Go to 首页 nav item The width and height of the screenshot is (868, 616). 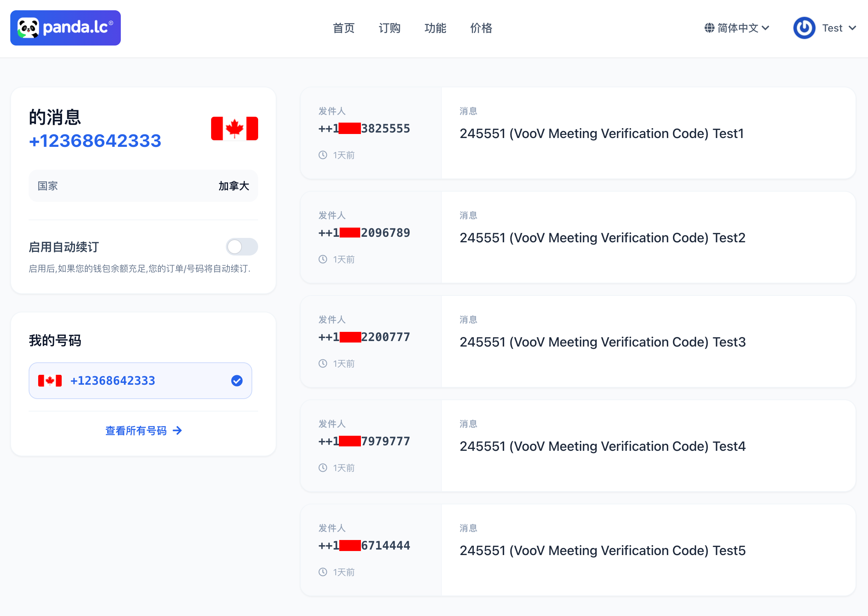[344, 28]
